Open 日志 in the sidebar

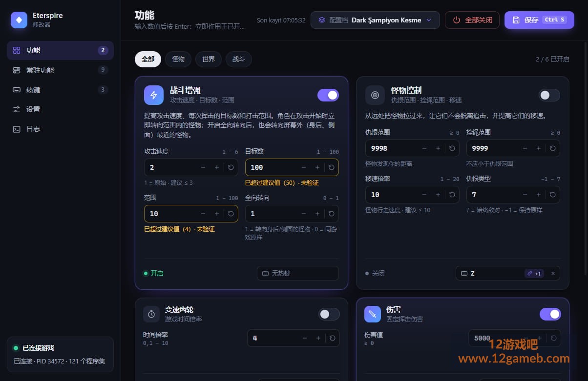coord(60,129)
